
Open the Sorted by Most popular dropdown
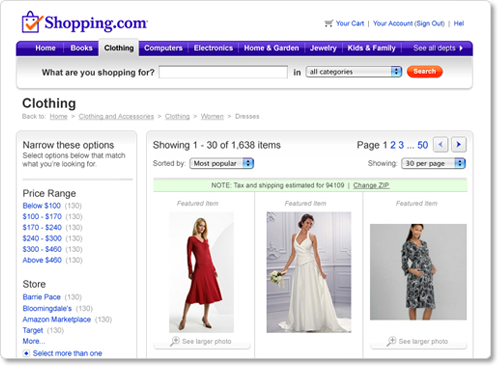(x=222, y=163)
